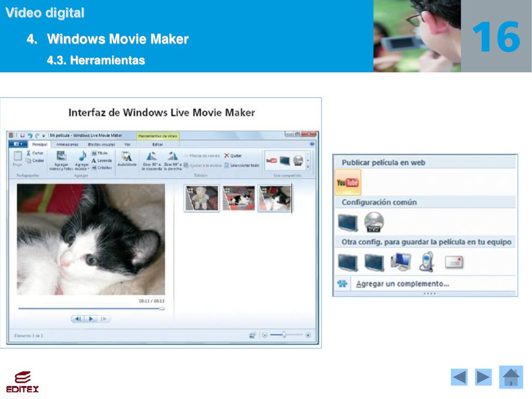Open the Agregar música note button
The width and height of the screenshot is (532, 399).
tap(82, 160)
